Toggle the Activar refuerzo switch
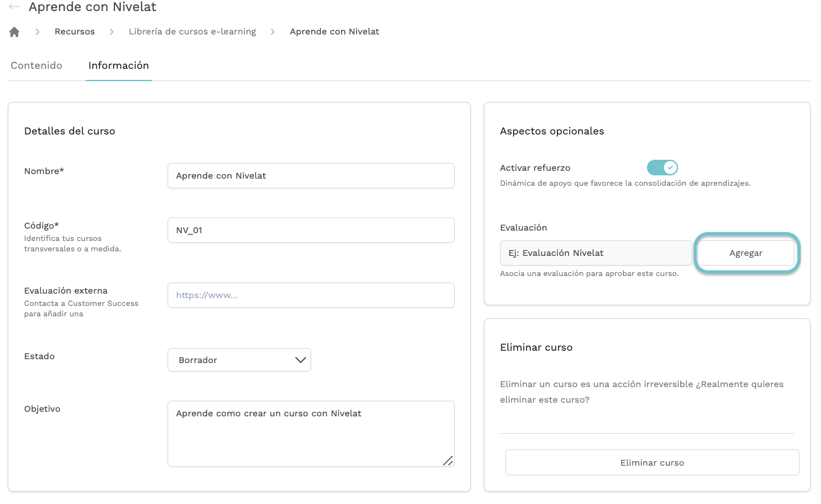 pyautogui.click(x=663, y=168)
